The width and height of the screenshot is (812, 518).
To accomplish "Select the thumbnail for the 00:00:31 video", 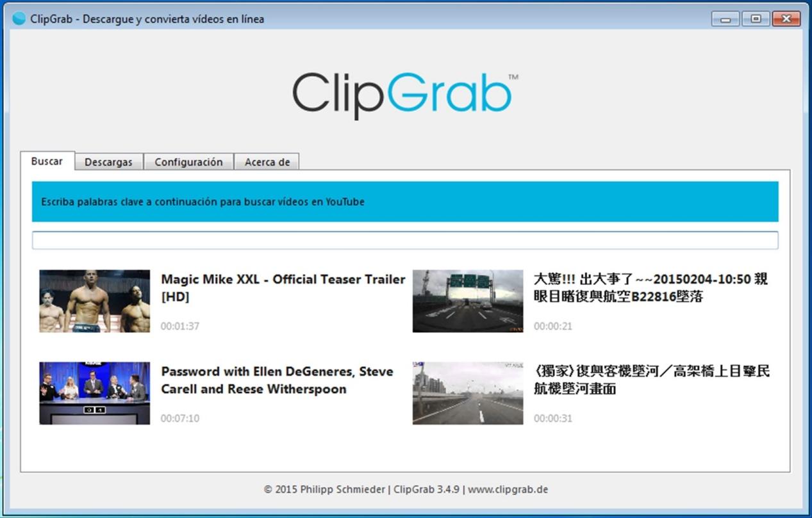I will [468, 393].
